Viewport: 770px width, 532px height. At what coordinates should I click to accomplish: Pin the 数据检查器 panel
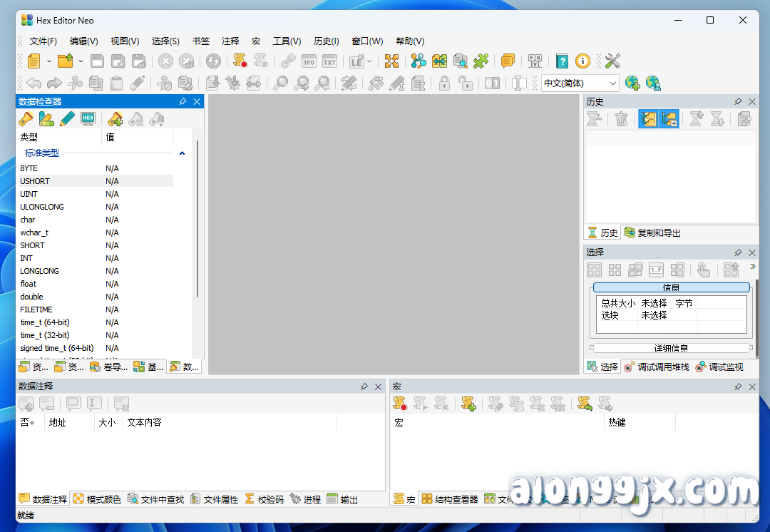click(x=183, y=101)
